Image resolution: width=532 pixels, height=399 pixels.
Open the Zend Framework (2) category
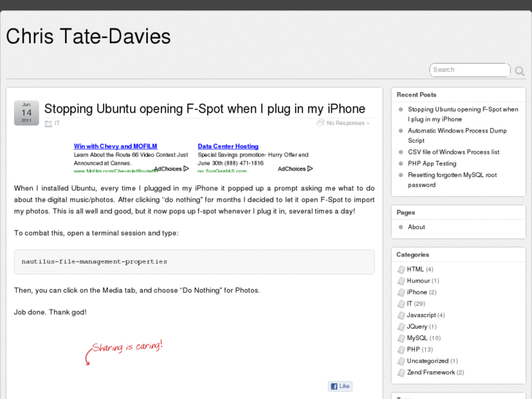click(431, 373)
